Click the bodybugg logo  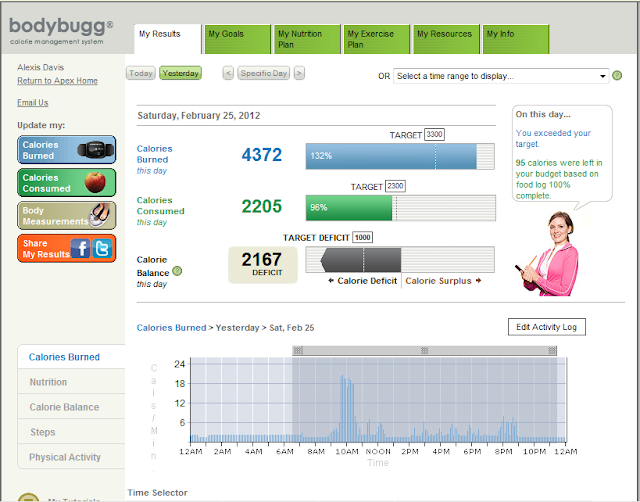61,31
